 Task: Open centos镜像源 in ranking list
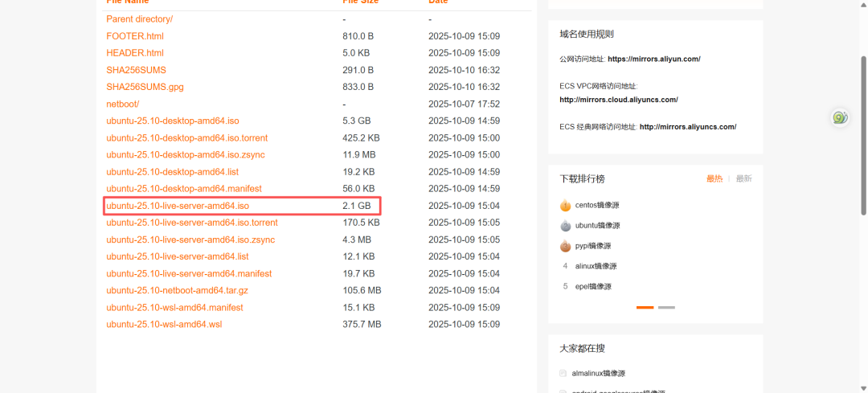coord(597,206)
